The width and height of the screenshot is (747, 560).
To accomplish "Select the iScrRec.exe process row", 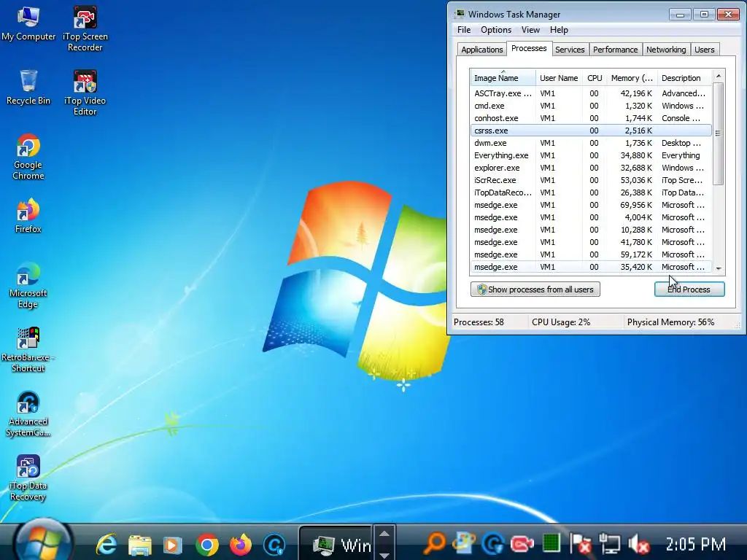I will tap(591, 180).
